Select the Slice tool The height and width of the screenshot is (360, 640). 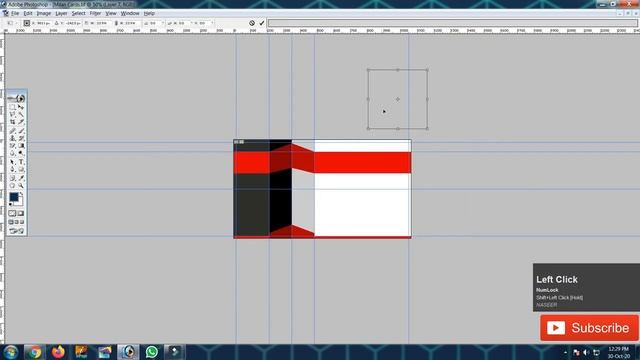coord(21,122)
